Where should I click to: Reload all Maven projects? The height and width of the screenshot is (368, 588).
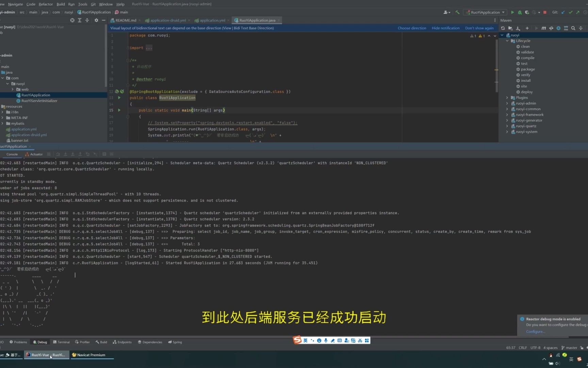click(x=503, y=28)
